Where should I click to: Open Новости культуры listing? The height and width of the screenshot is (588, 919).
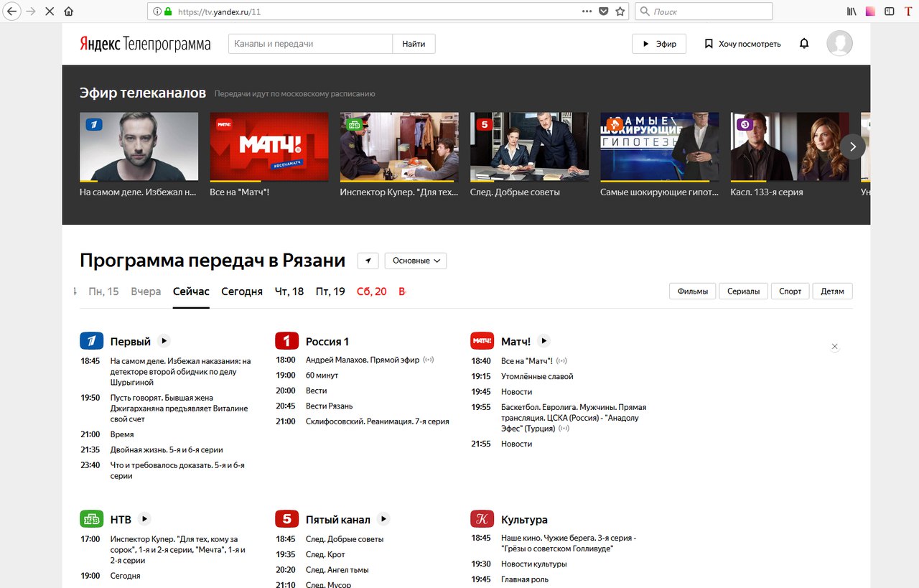534,564
